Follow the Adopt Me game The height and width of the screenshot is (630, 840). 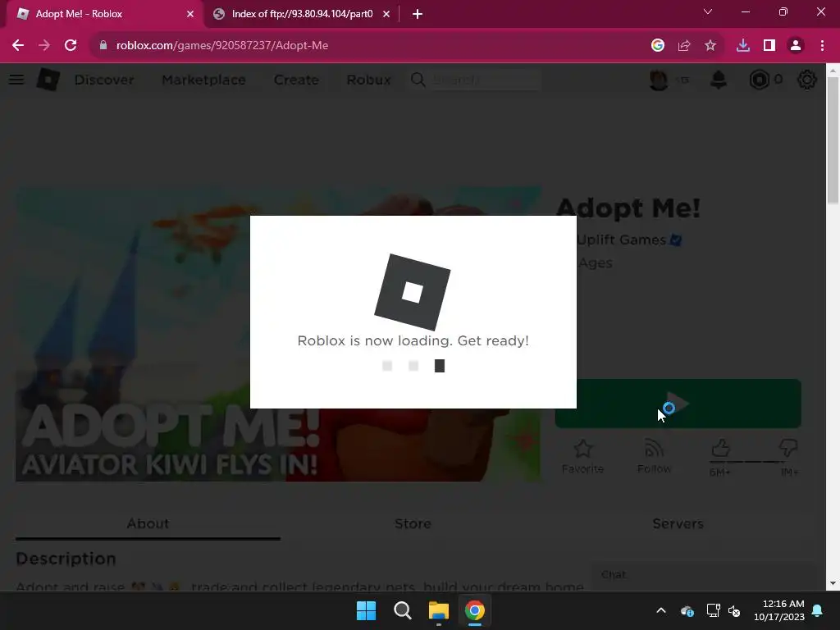(654, 456)
